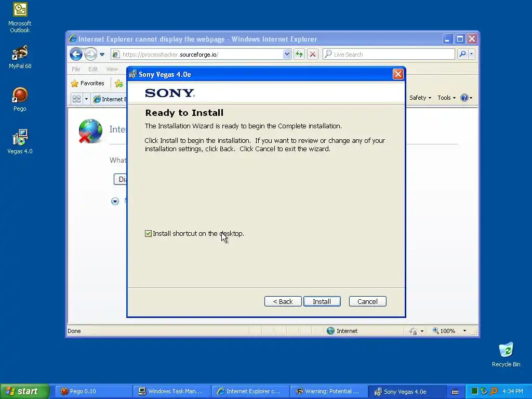The image size is (532, 399).
Task: Open the recent pages dropdown arrow
Action: (102, 54)
